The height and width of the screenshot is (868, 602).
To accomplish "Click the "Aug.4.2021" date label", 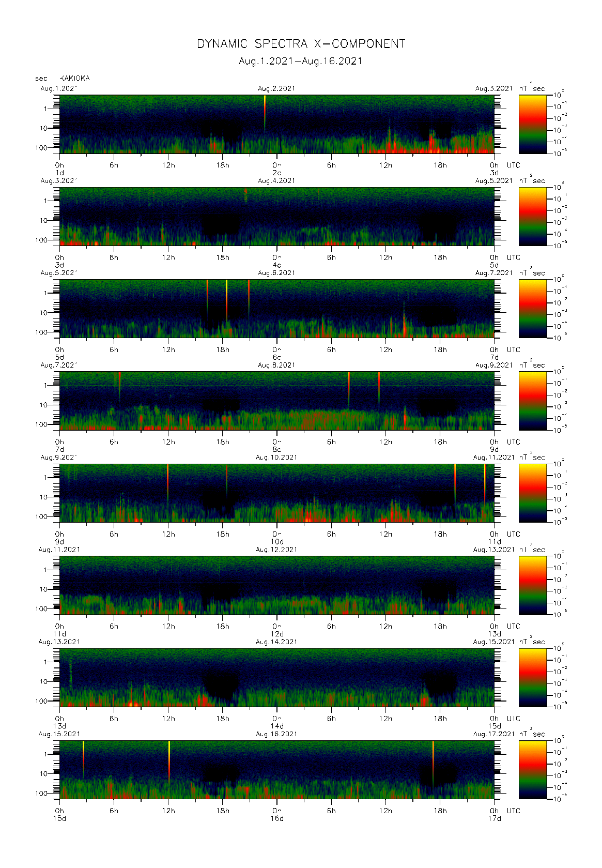I will [x=276, y=181].
